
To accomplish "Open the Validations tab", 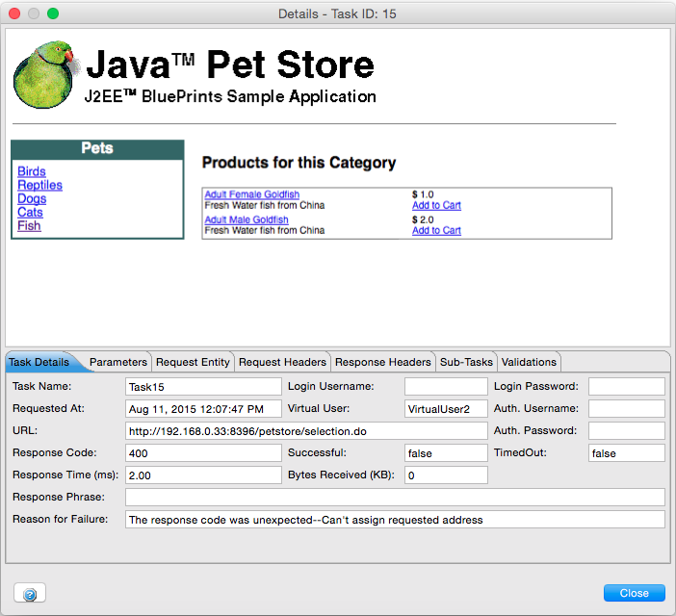I will point(529,362).
